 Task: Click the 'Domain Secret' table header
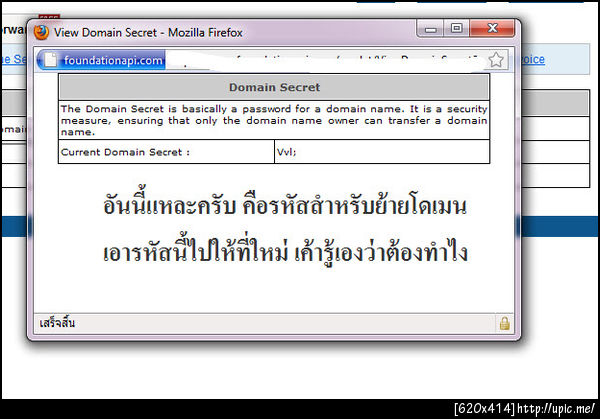tap(274, 87)
